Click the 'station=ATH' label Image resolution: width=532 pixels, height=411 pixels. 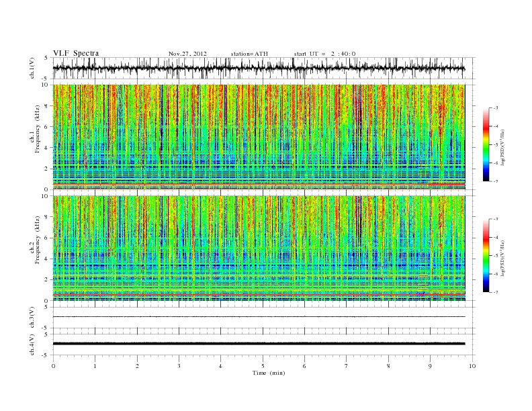[249, 54]
